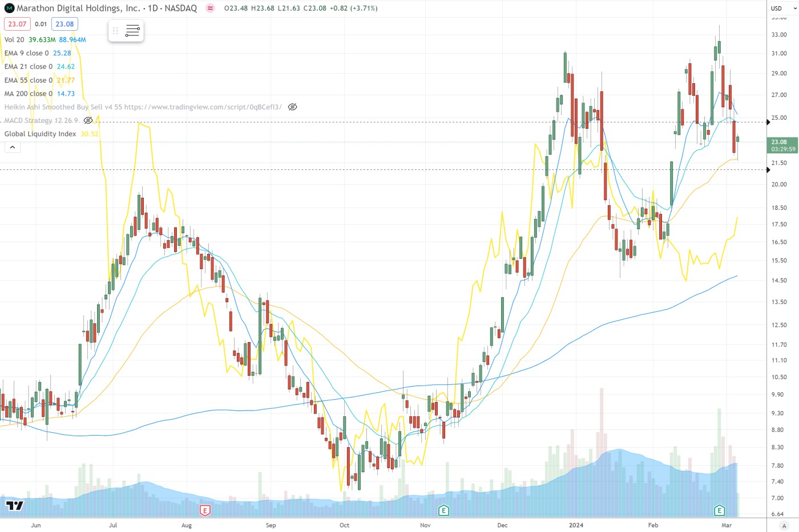The image size is (799, 532).
Task: Click the green earnings marker near November
Action: pyautogui.click(x=443, y=510)
